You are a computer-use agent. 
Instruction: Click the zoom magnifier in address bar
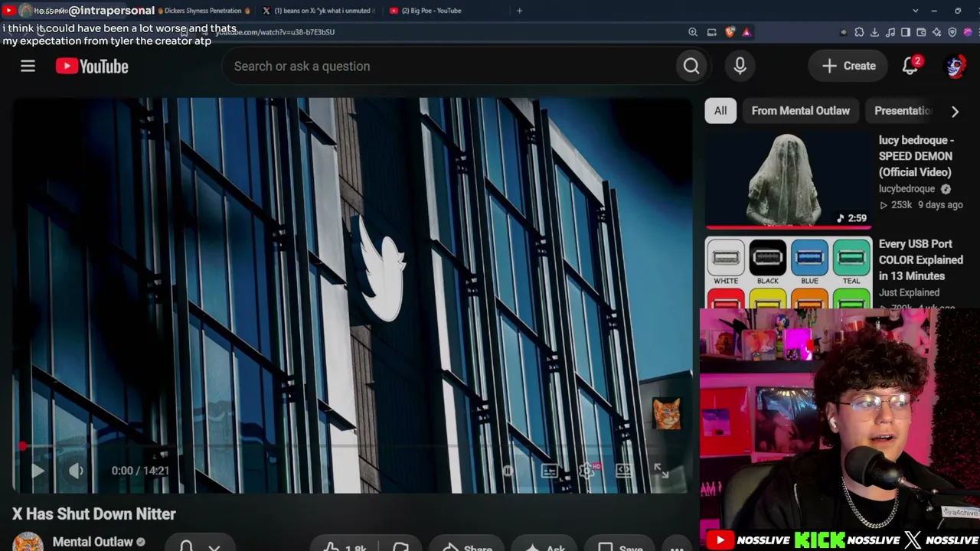(693, 32)
